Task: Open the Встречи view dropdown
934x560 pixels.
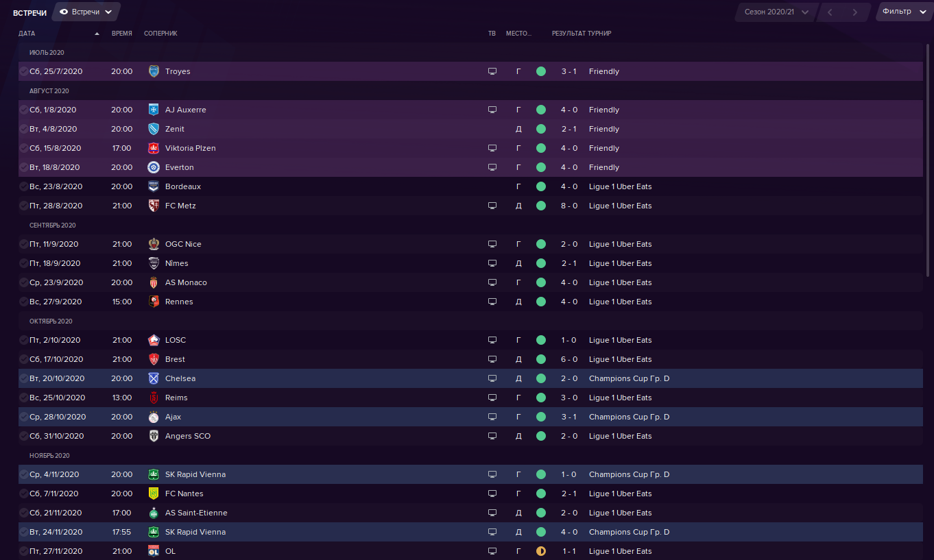Action: click(x=86, y=12)
